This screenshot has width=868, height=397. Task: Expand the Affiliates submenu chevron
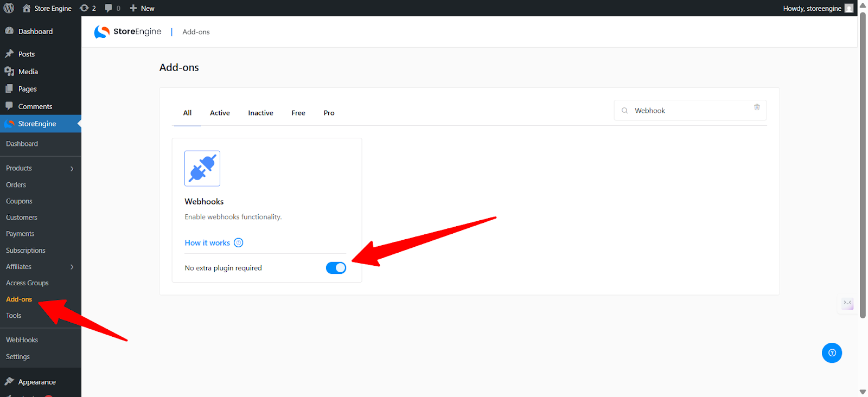point(72,267)
